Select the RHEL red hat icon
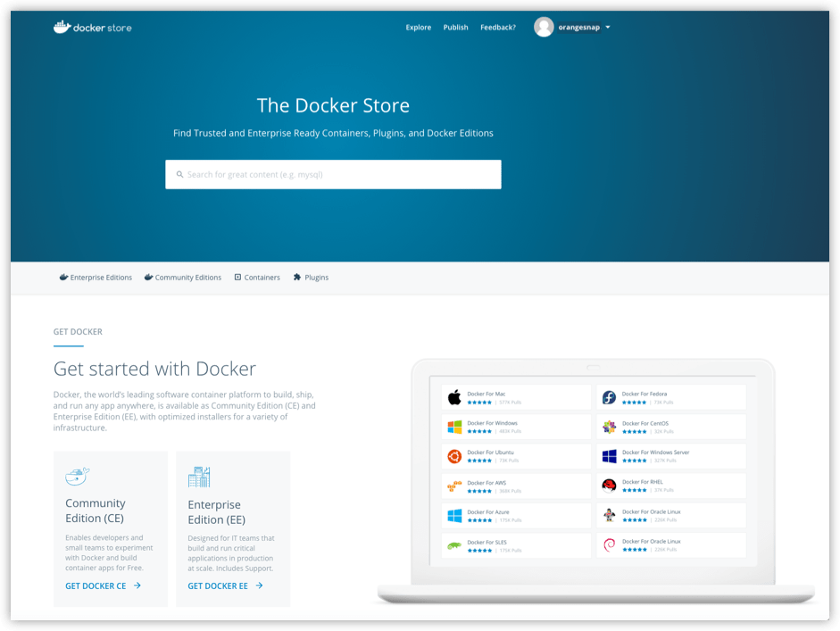Screen dimensions: 840x631 click(609, 486)
